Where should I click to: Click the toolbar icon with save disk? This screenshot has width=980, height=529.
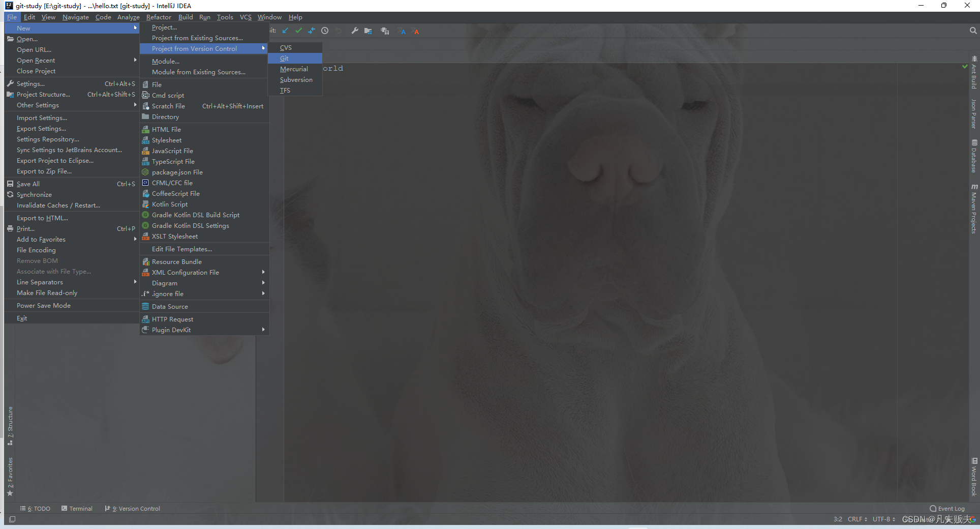pos(385,31)
